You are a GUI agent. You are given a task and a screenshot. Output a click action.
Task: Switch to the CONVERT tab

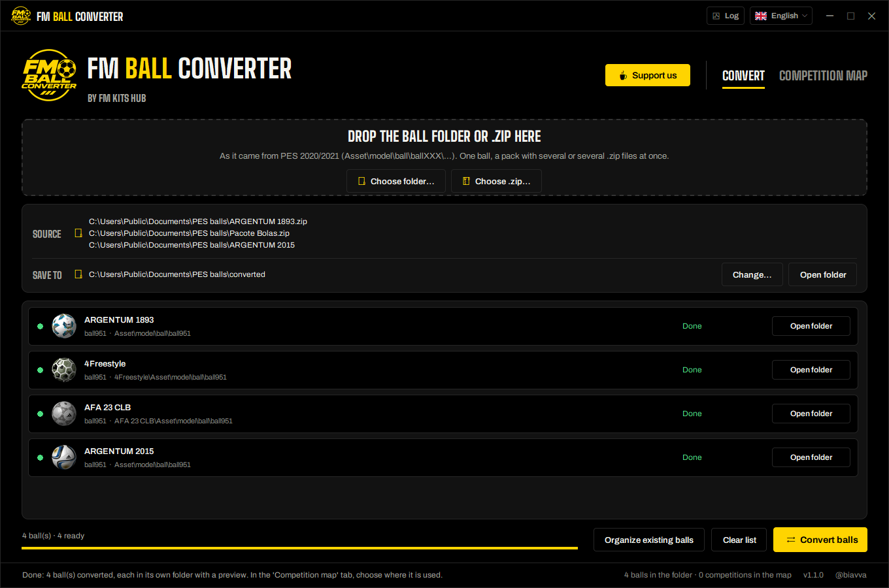(x=743, y=76)
